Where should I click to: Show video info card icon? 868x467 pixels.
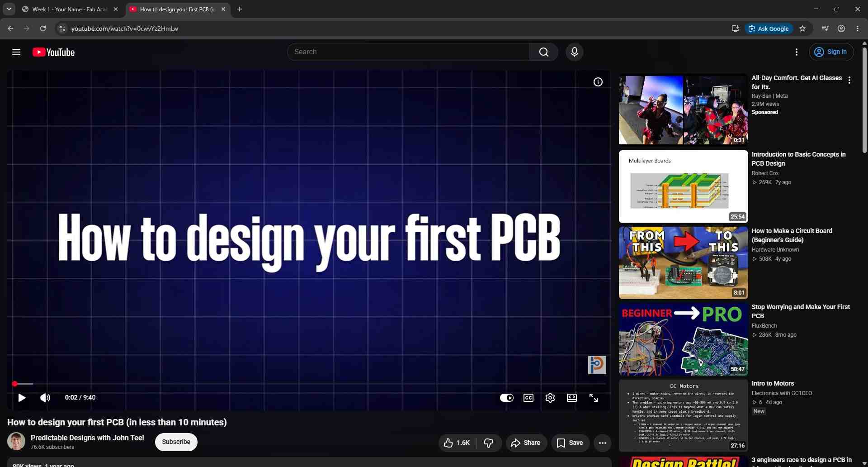(x=598, y=82)
